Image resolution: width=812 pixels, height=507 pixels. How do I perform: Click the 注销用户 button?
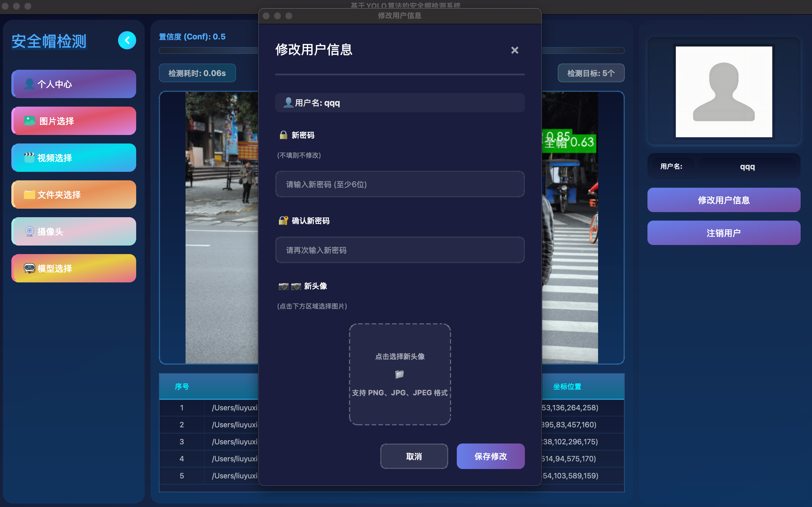pyautogui.click(x=723, y=233)
